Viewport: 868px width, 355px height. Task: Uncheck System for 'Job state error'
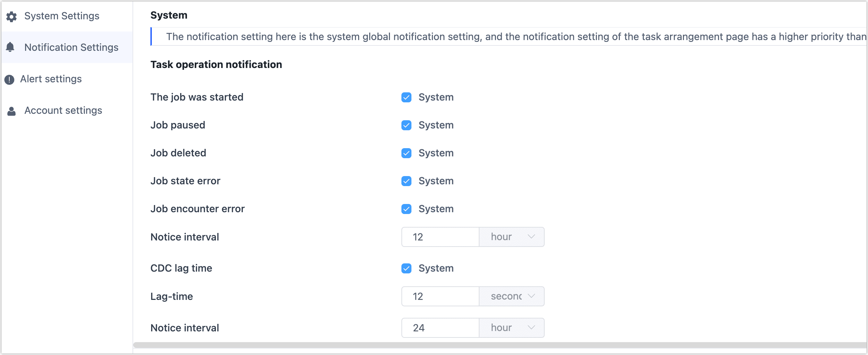point(406,181)
